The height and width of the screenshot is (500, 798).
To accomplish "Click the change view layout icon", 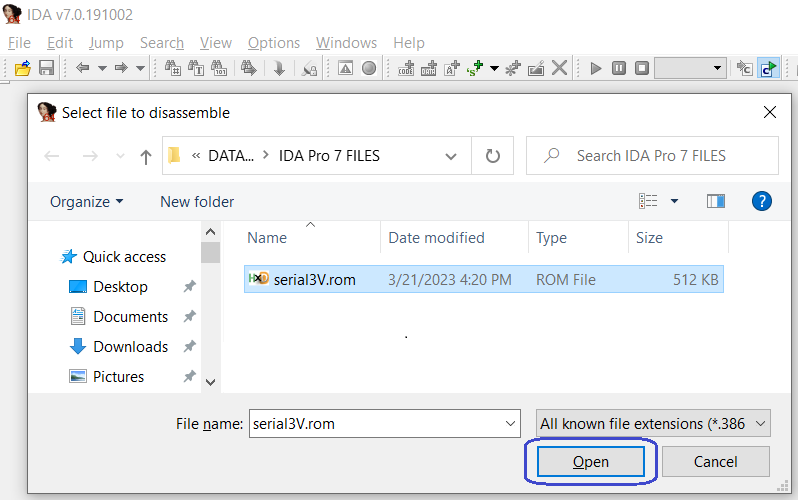I will (x=648, y=201).
